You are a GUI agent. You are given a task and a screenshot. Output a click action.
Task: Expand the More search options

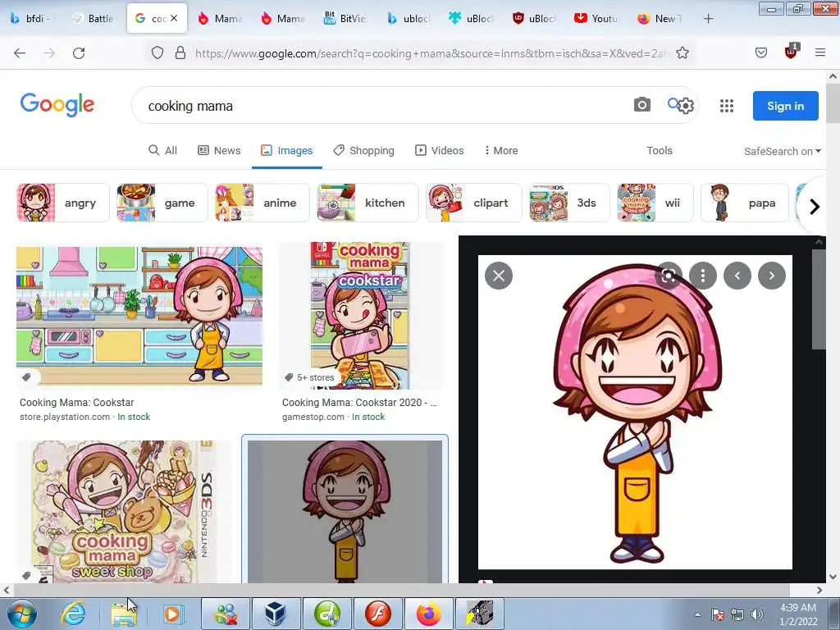tap(501, 151)
